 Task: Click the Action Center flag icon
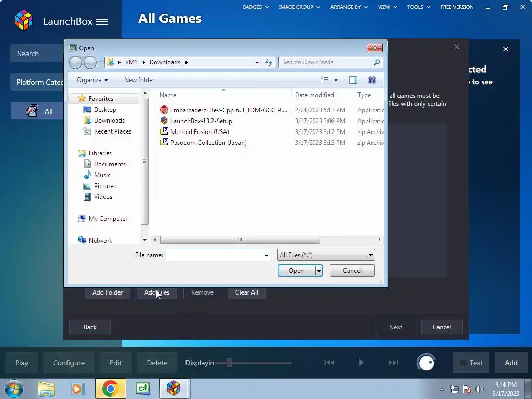click(x=467, y=389)
